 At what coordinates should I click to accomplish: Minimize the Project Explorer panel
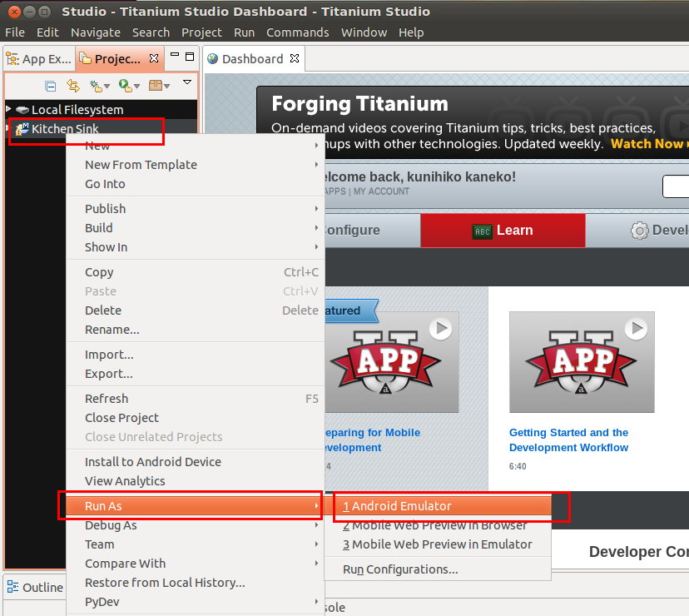point(175,56)
